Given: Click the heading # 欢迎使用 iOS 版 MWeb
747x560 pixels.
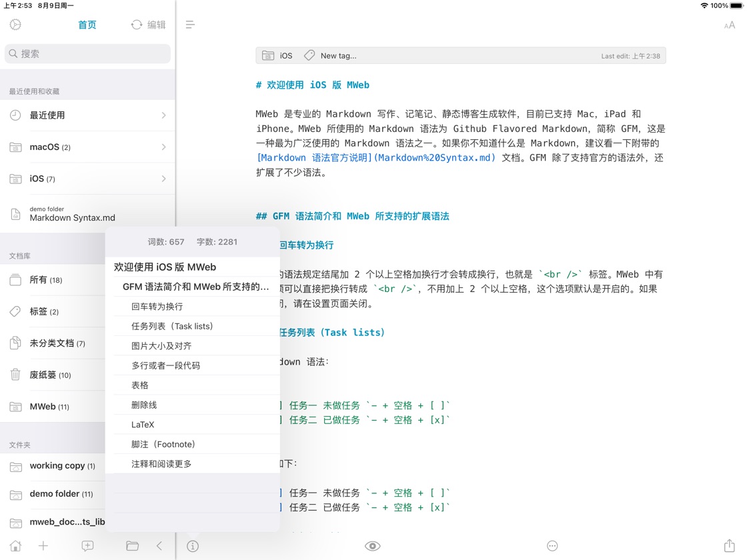Looking at the screenshot, I should pos(313,85).
